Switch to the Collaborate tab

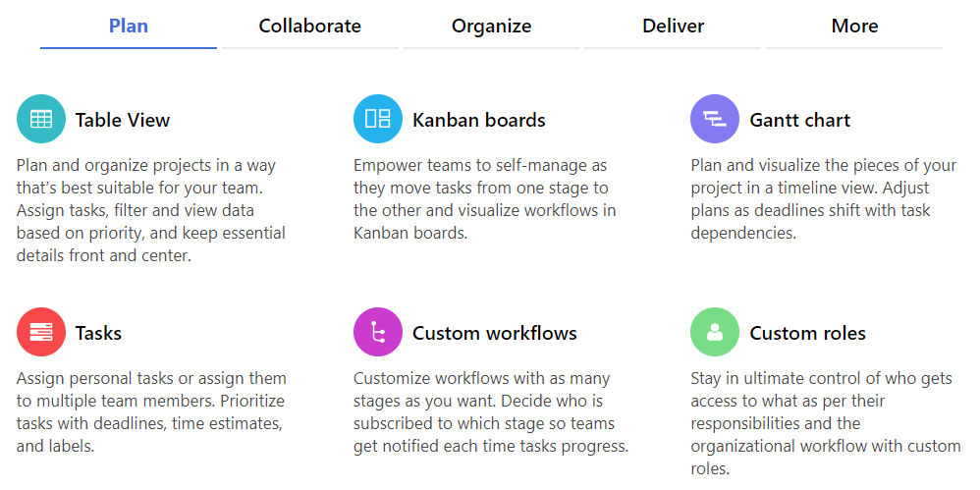pos(310,27)
